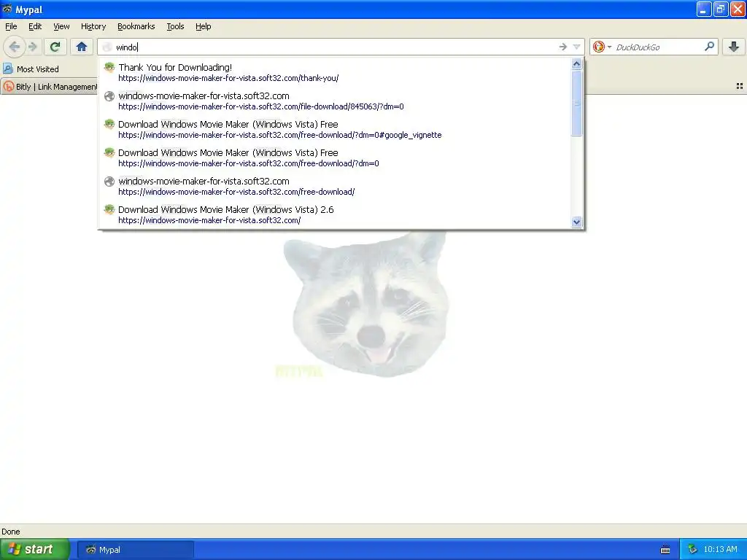
Task: Reload the current page
Action: click(x=55, y=47)
